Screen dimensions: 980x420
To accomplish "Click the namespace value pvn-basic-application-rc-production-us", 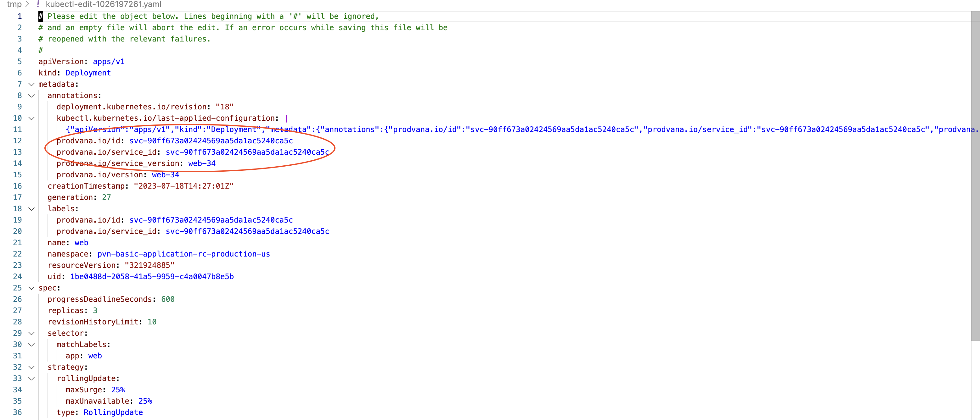I will [183, 254].
